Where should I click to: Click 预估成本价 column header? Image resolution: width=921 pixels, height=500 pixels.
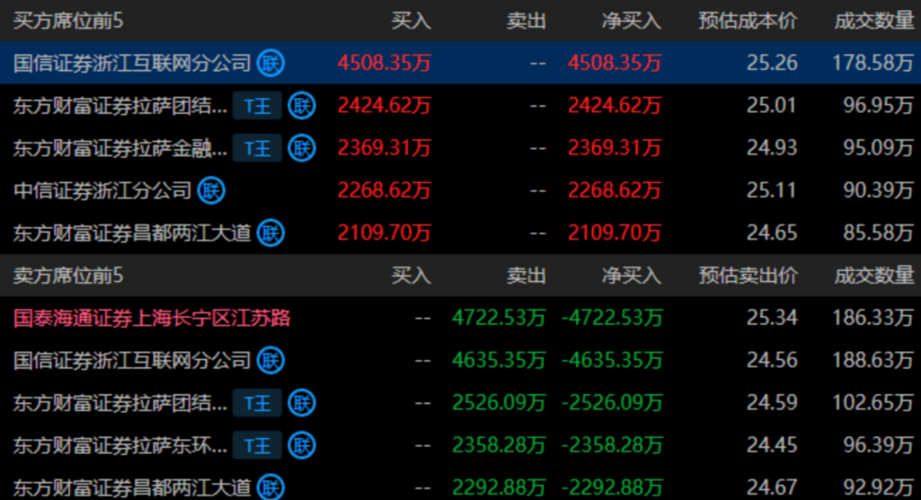click(748, 21)
